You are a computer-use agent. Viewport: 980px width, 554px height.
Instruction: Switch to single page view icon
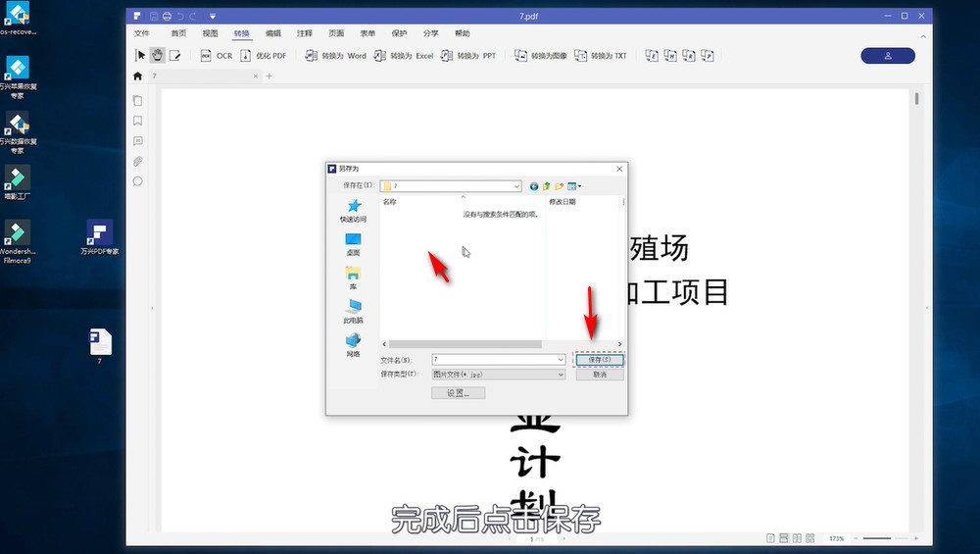770,538
